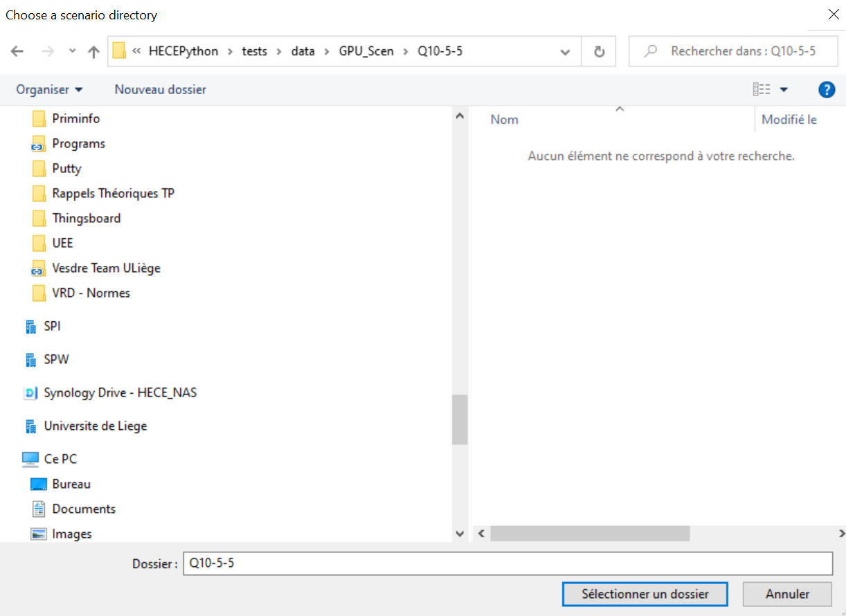Screen dimensions: 846x616
Task: Click GPU_Scen in the breadcrumb path
Action: click(366, 51)
